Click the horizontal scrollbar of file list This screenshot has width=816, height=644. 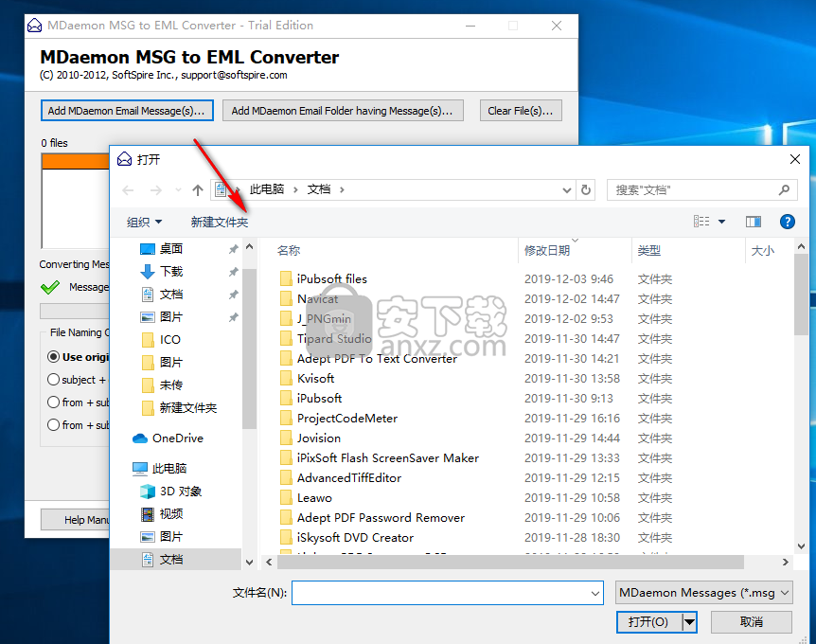click(510, 563)
